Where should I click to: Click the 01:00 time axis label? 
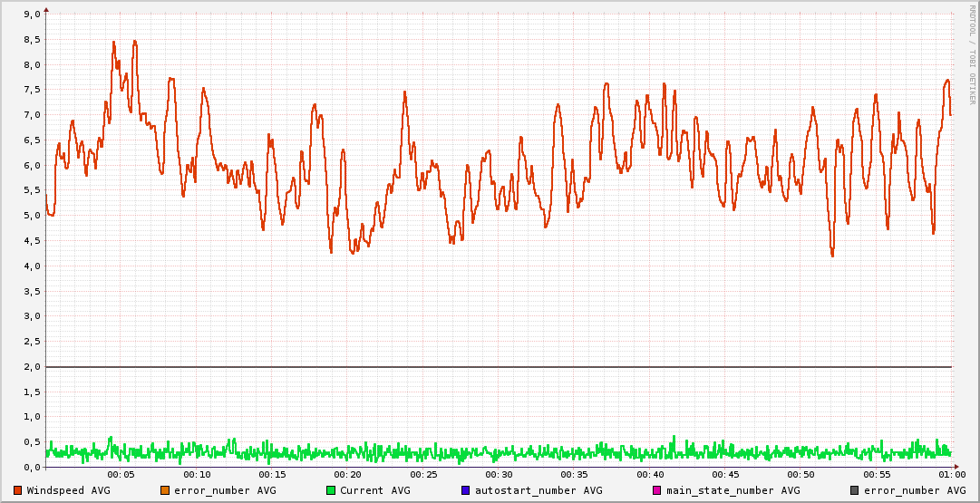point(951,474)
